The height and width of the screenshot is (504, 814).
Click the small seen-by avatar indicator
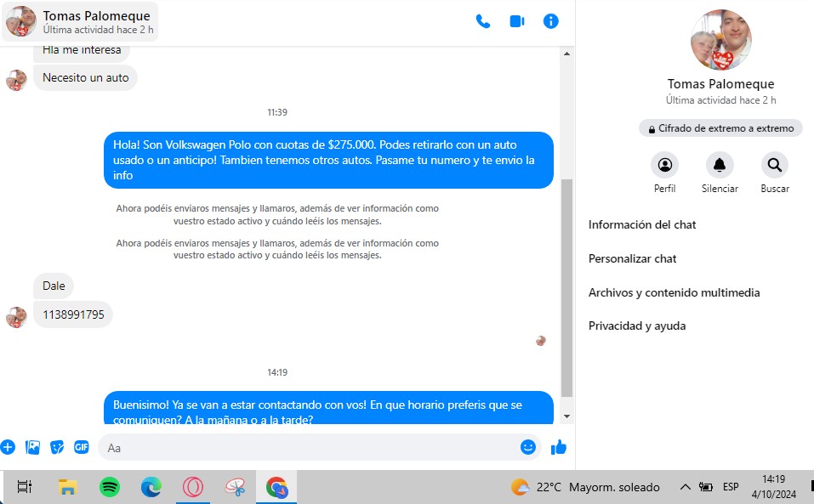(540, 341)
